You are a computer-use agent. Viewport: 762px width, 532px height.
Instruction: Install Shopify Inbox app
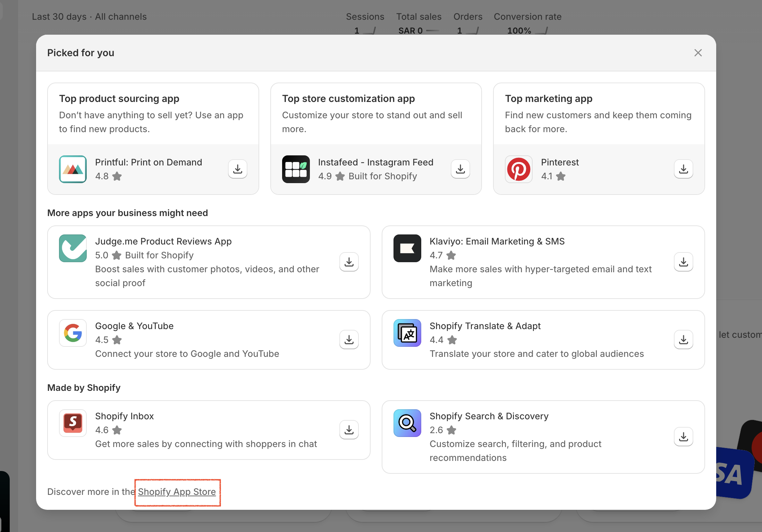click(349, 430)
